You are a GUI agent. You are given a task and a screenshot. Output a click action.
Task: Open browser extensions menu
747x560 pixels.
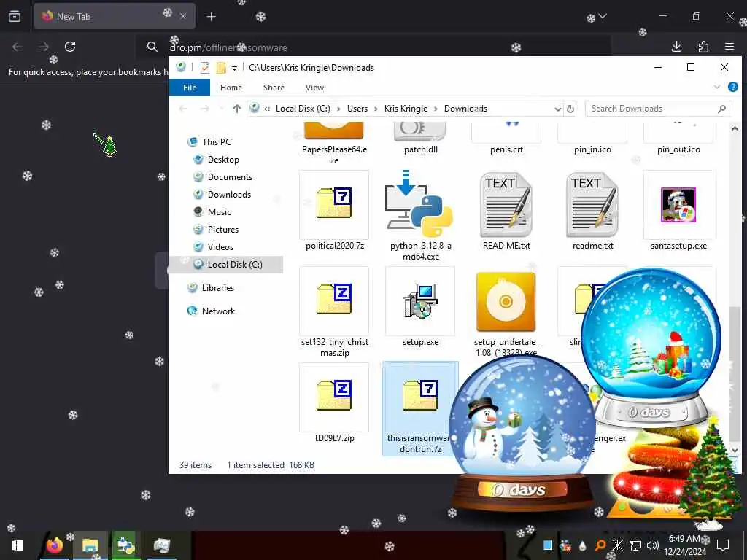(703, 47)
